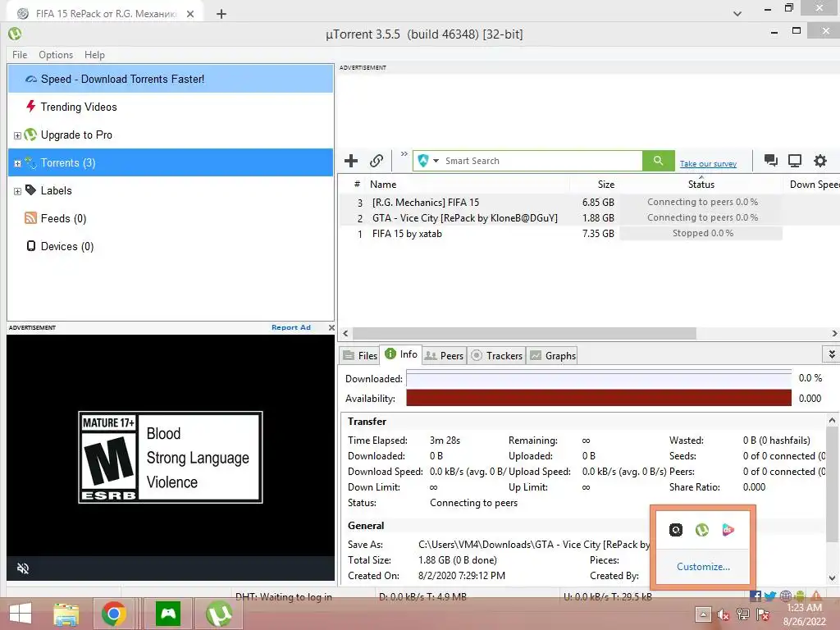Viewport: 840px width, 630px height.
Task: Select Upgrade to Pro in sidebar
Action: pos(76,135)
